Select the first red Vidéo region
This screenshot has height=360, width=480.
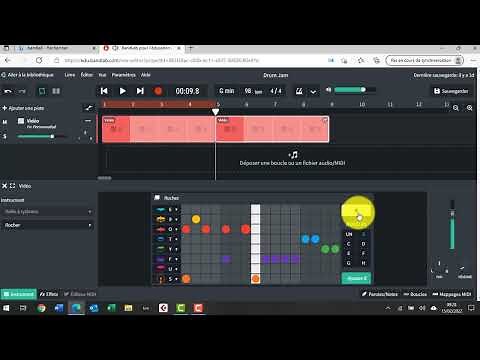(159, 129)
